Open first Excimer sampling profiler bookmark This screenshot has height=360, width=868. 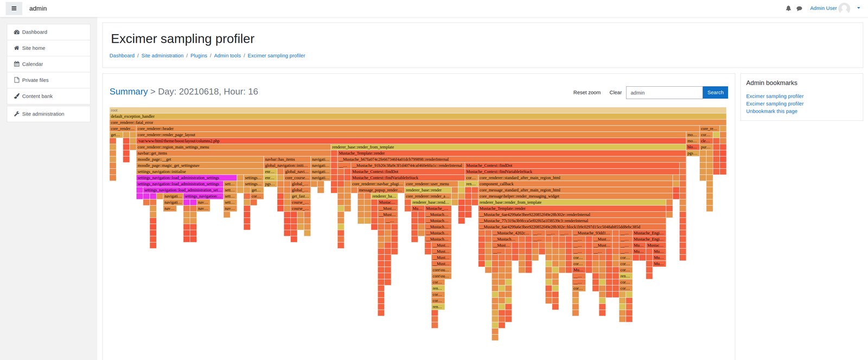(775, 96)
